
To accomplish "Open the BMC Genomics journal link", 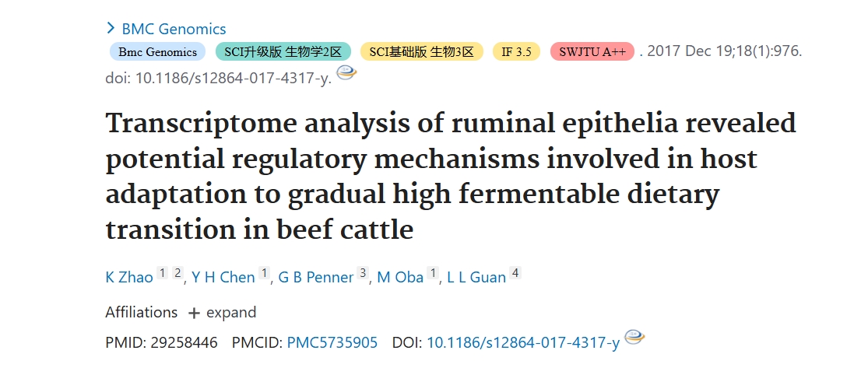I will 174,29.
